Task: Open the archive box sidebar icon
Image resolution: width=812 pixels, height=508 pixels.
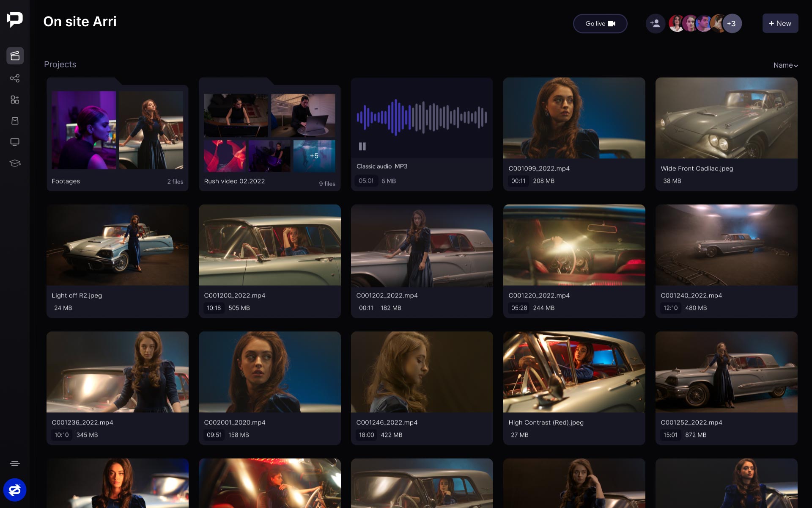Action: [15, 121]
